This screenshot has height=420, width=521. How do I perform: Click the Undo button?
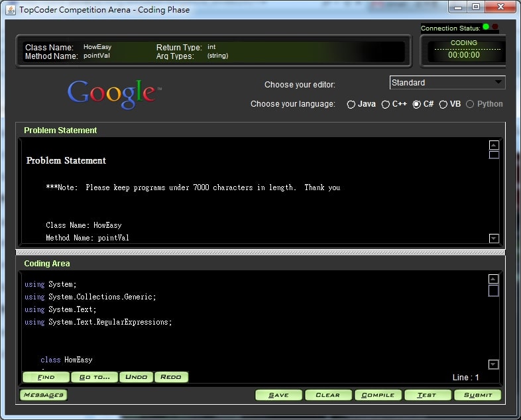click(x=137, y=377)
